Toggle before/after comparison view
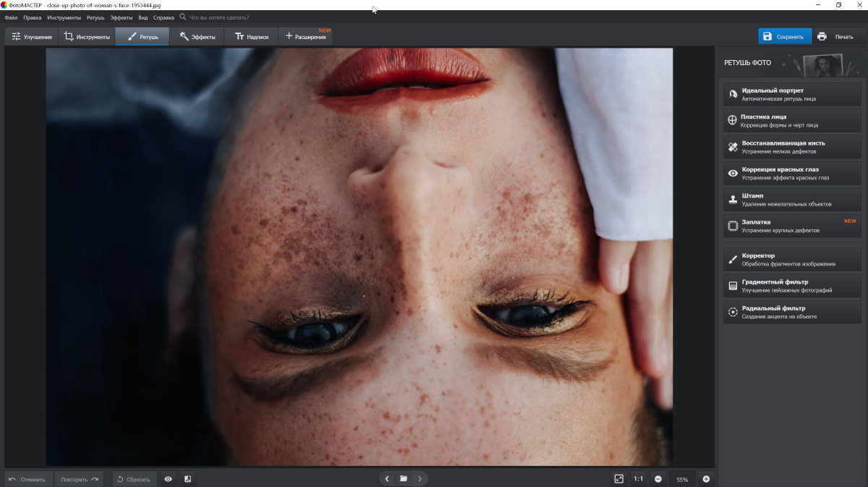This screenshot has height=487, width=868. click(188, 479)
